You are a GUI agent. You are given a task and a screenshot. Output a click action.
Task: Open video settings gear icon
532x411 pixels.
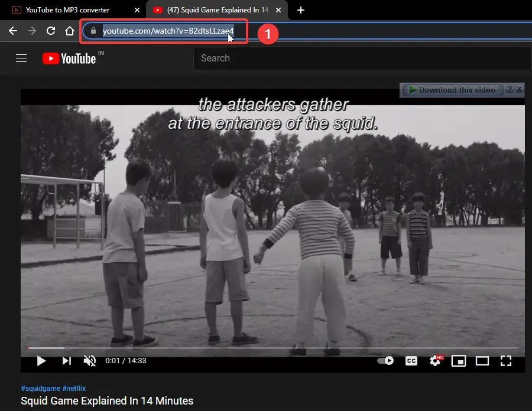[x=436, y=361]
